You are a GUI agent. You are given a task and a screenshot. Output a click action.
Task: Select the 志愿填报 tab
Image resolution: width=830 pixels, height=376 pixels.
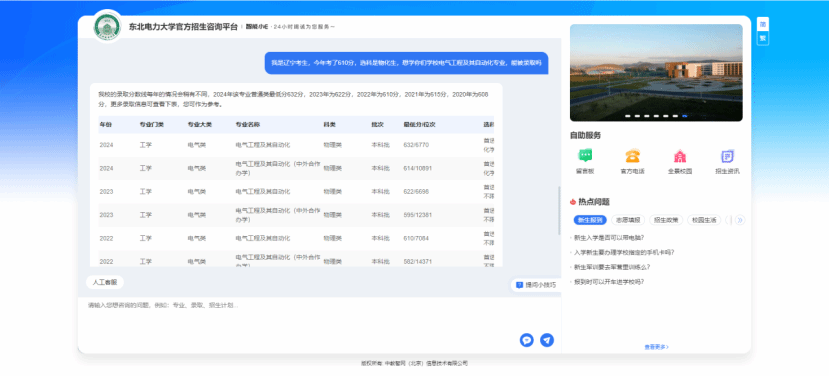(628, 220)
